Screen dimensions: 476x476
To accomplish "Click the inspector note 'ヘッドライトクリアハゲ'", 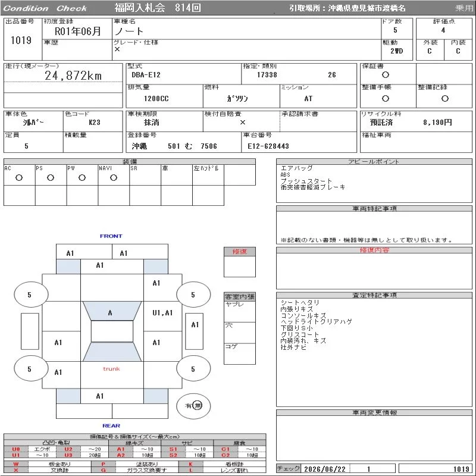I will coord(316,322).
